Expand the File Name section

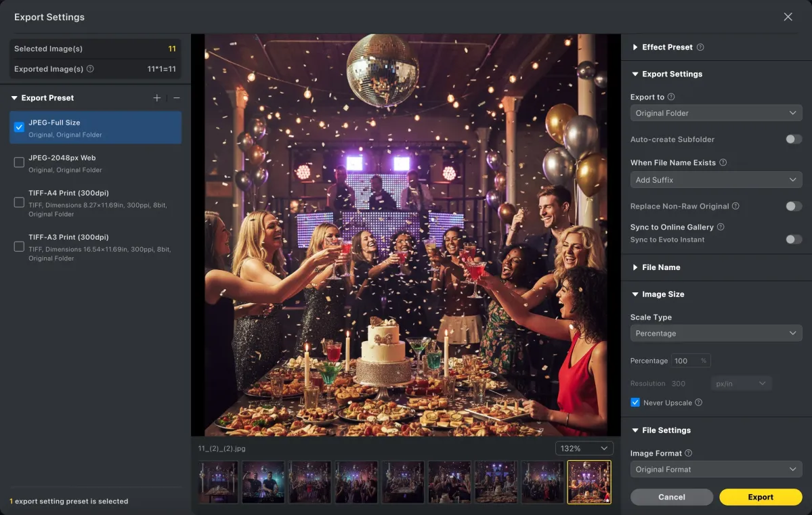[660, 267]
